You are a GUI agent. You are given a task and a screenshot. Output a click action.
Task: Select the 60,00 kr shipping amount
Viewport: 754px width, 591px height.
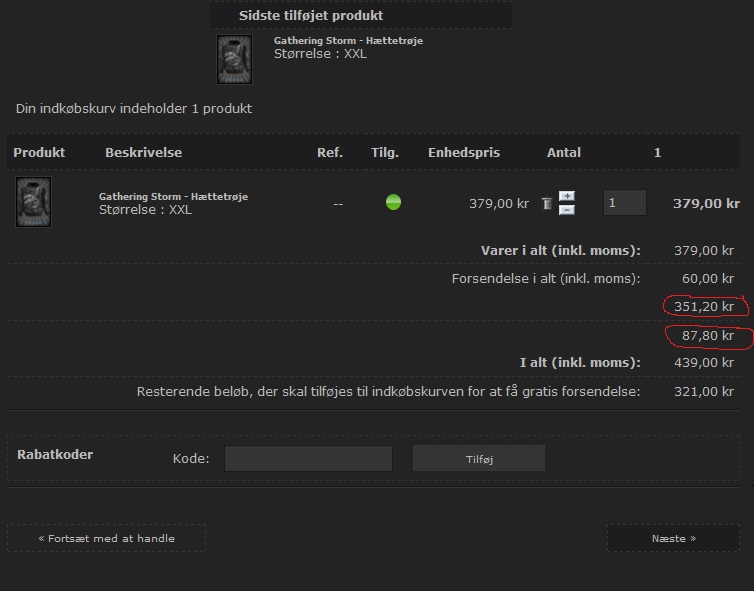[x=708, y=278]
